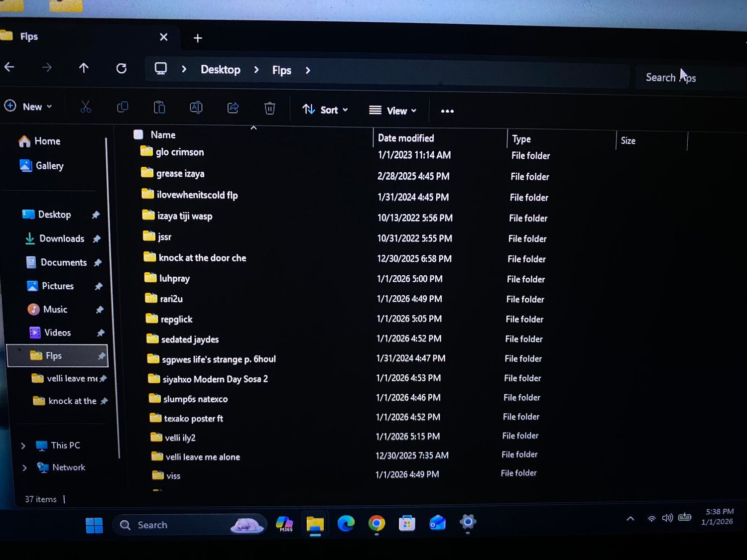Screen dimensions: 747x560
Task: Click the chevron after Desktop breadcrumb
Action: point(256,70)
